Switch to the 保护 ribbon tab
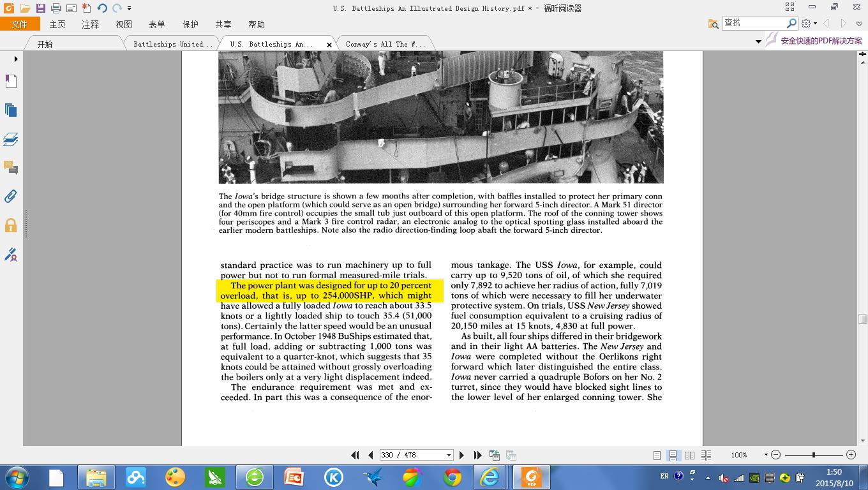This screenshot has width=868, height=490. pos(190,24)
